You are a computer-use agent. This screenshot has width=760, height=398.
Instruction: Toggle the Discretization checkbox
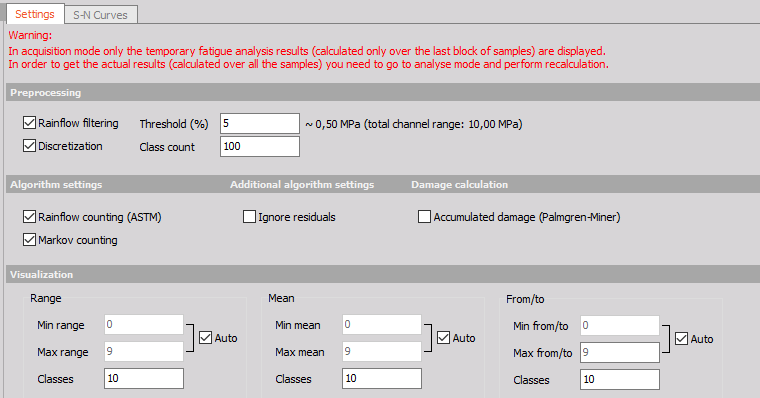(30, 146)
